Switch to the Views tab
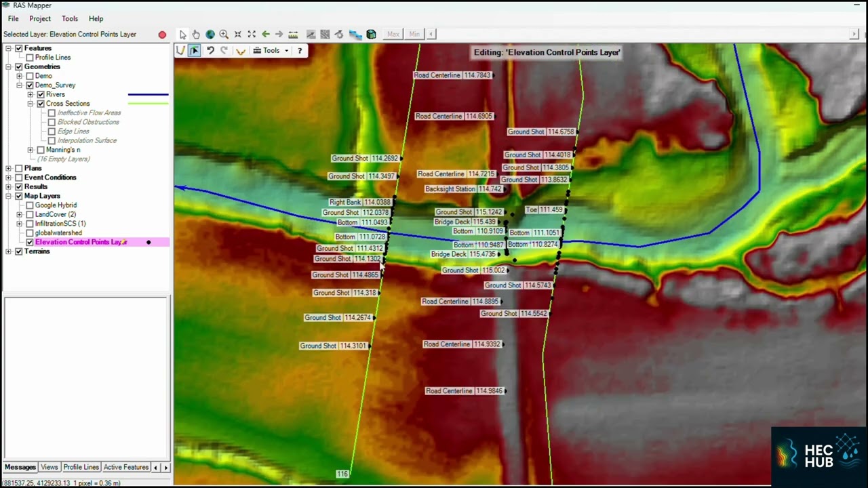Viewport: 868px width, 488px height. pos(49,467)
